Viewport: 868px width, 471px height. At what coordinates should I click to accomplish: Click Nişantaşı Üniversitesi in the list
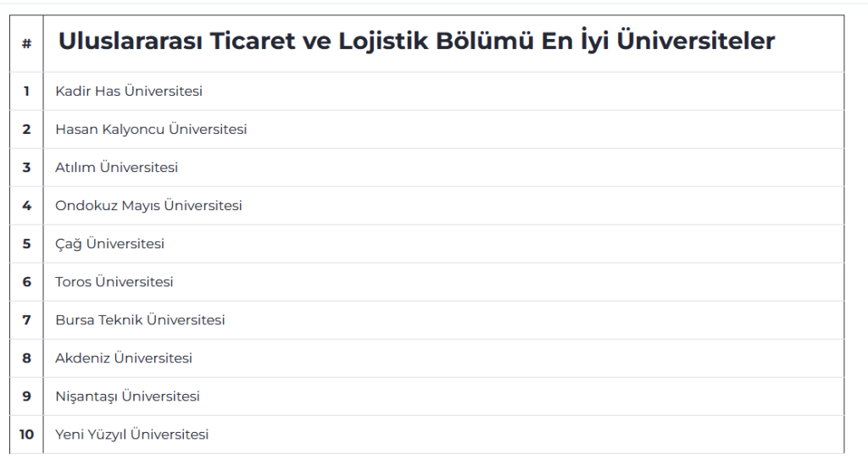(128, 396)
